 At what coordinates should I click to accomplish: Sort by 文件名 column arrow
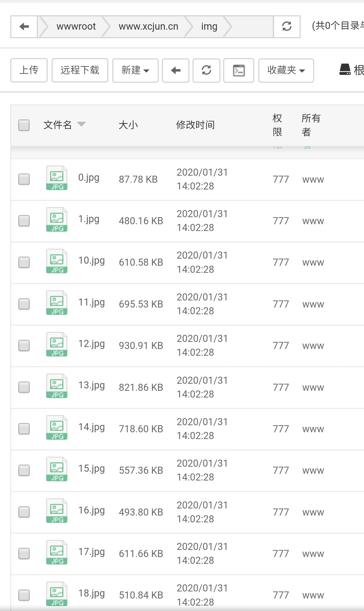(x=82, y=124)
